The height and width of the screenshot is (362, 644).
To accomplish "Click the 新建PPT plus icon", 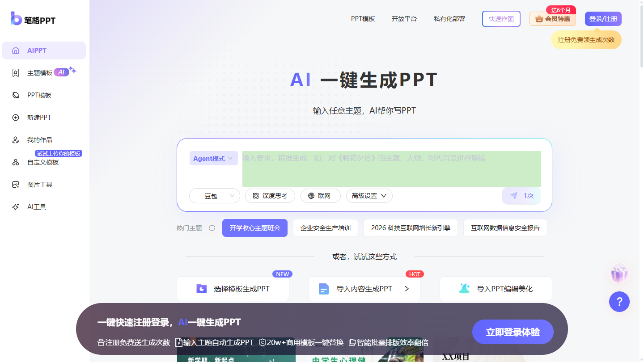I will pos(16,118).
